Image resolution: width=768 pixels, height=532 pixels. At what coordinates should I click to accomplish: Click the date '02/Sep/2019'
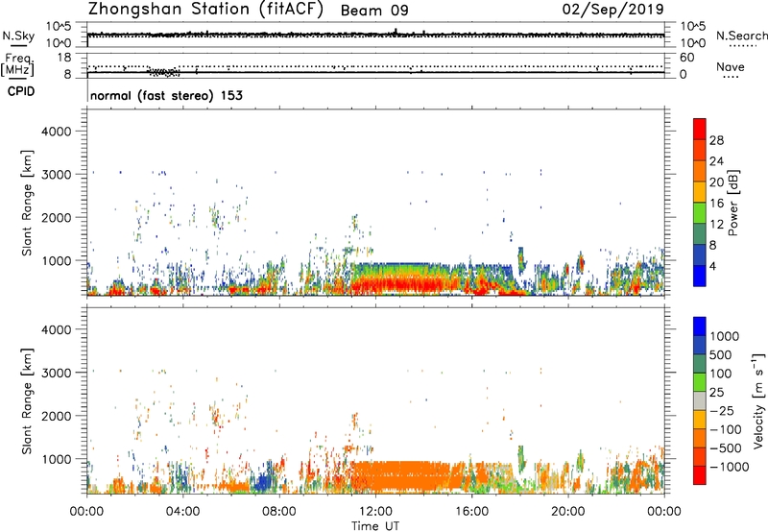click(x=613, y=10)
